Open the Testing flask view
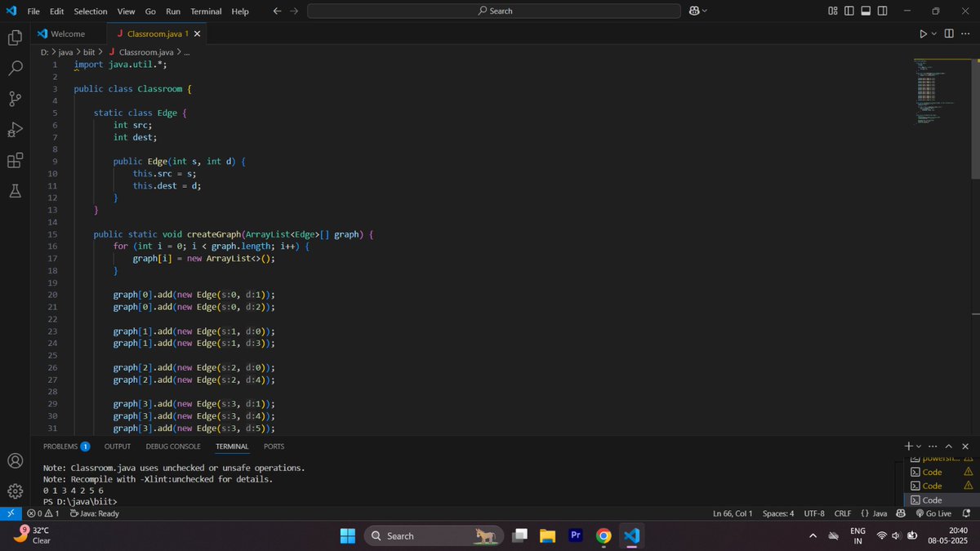Viewport: 980px width, 551px height. point(15,191)
